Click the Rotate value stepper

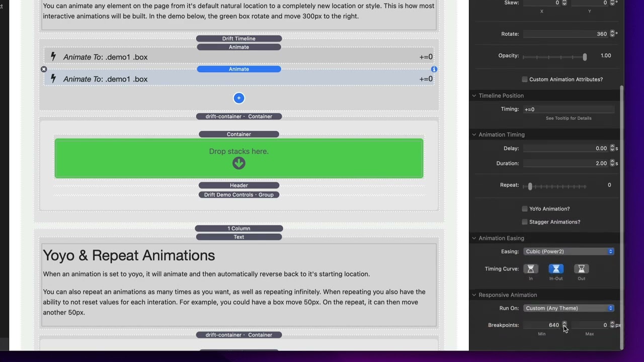point(612,34)
